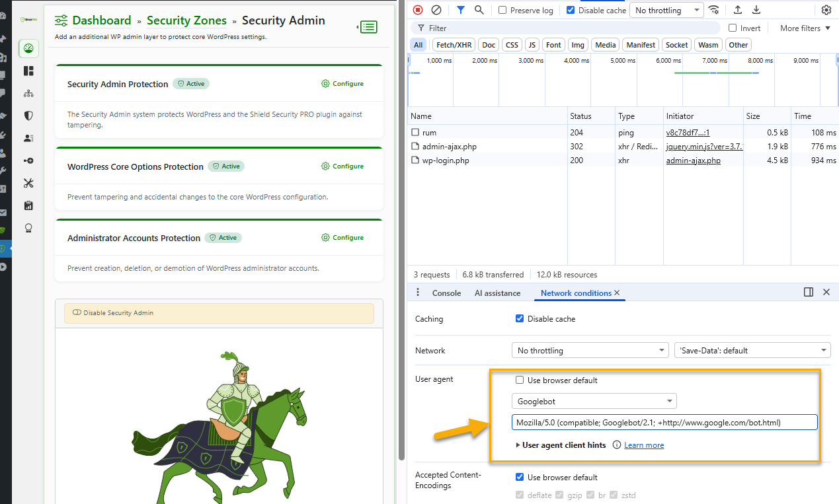Switch to the Console tab
This screenshot has height=504, width=839.
pos(446,293)
